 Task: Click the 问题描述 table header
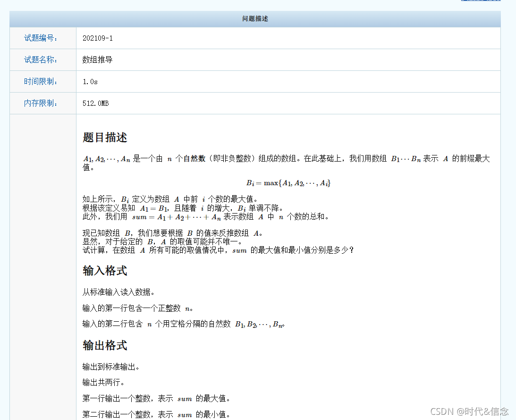[255, 19]
